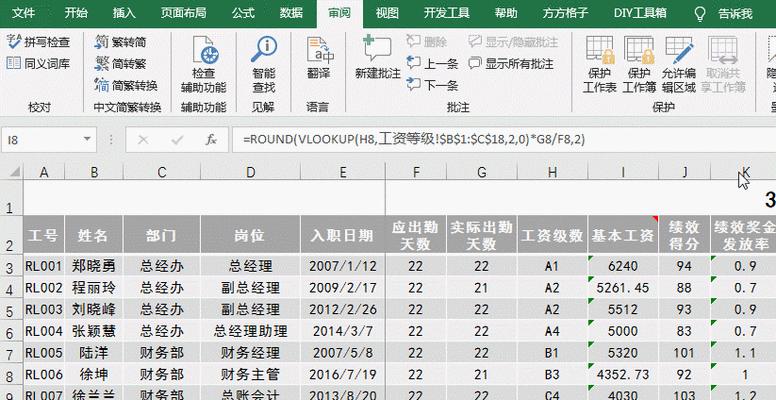
Task: Select row header 8
Action: (x=11, y=375)
